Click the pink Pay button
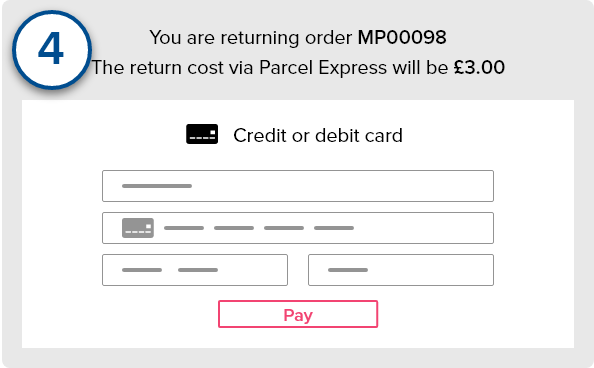 (x=298, y=314)
